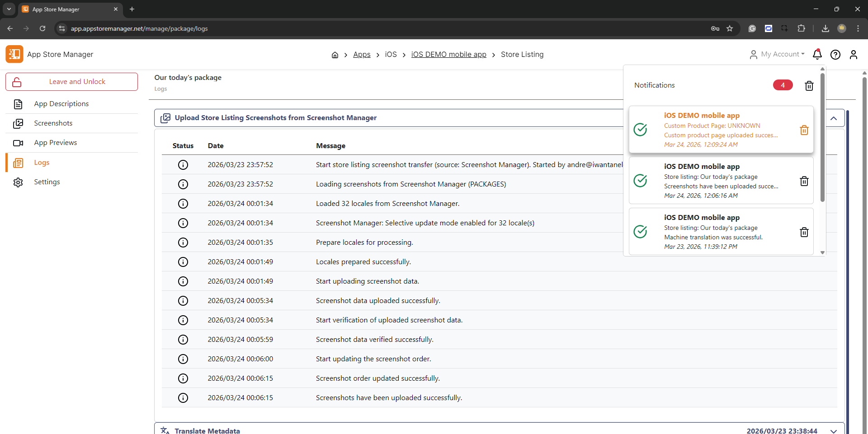Viewport: 868px width, 434px height.
Task: Collapse the Upload Store Listing Screenshots section
Action: [834, 118]
